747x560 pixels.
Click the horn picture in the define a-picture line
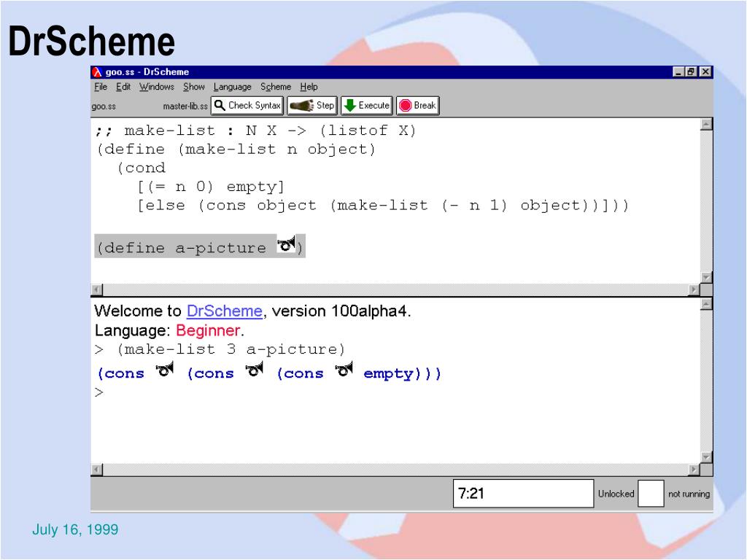point(286,244)
